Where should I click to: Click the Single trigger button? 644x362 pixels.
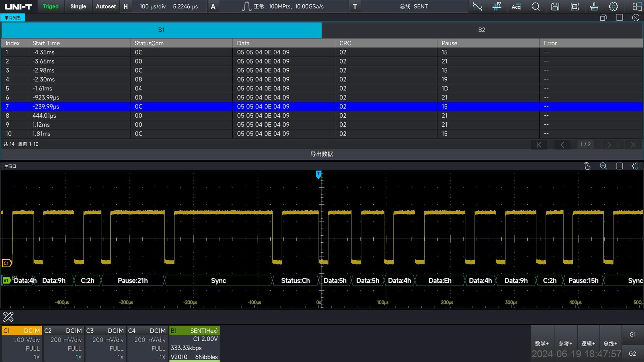click(x=78, y=6)
